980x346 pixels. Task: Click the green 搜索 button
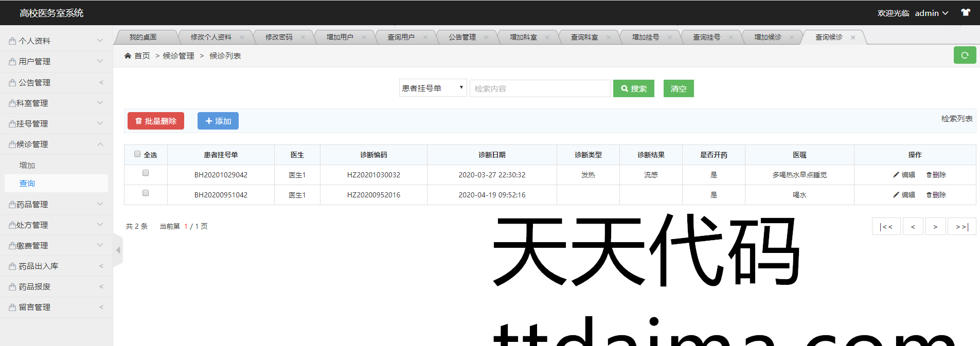point(633,88)
